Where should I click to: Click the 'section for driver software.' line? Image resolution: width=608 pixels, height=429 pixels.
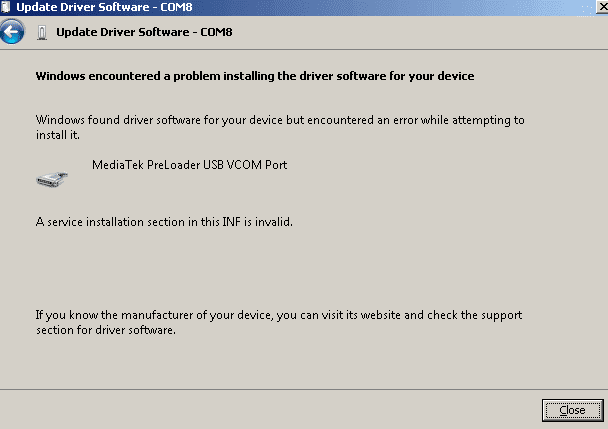106,330
